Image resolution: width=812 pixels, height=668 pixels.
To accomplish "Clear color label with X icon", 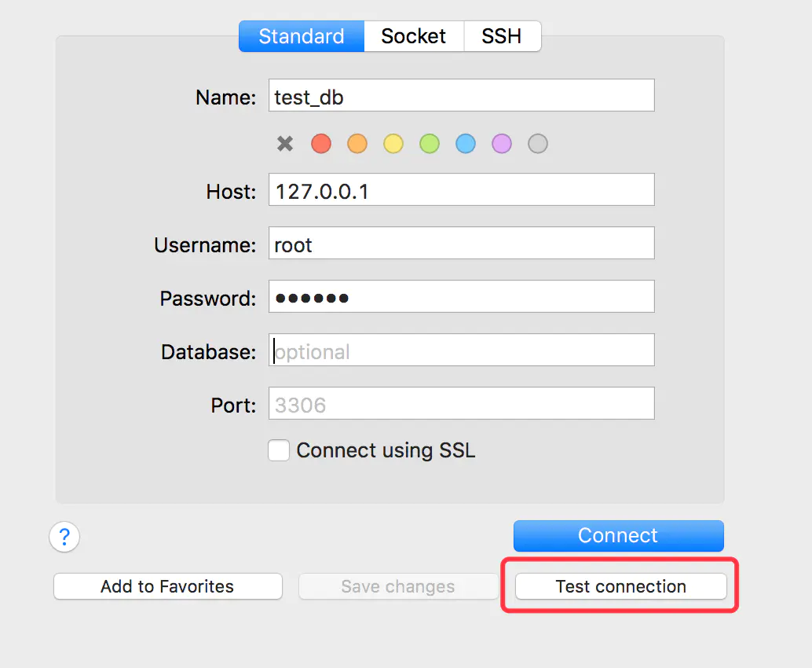I will coord(285,144).
